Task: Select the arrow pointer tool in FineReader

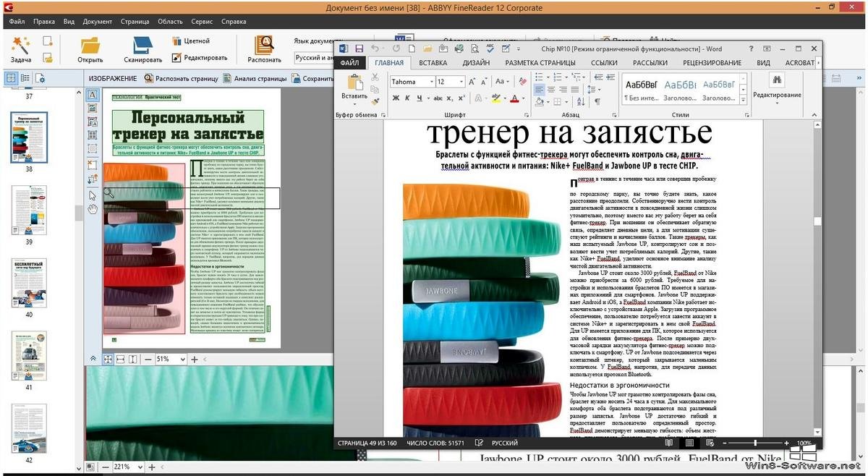Action: coord(93,195)
